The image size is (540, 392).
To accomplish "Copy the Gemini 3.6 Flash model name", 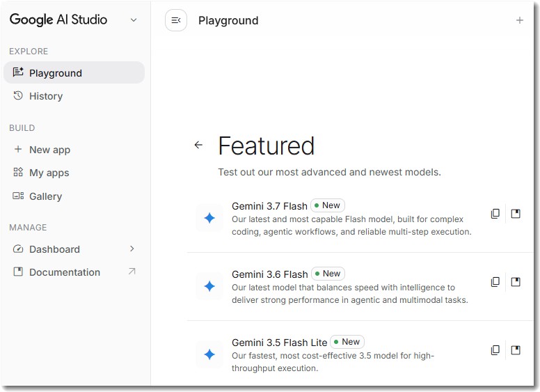I will 495,282.
